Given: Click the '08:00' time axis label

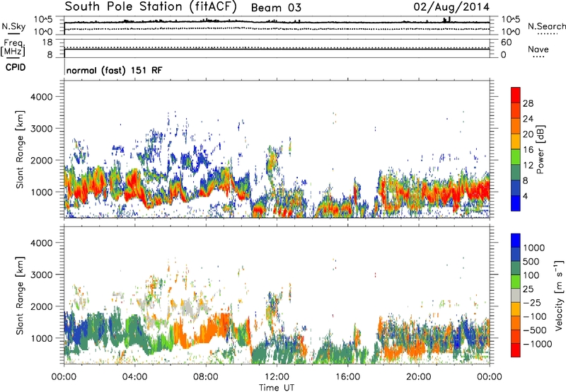Looking at the screenshot, I should (x=206, y=377).
